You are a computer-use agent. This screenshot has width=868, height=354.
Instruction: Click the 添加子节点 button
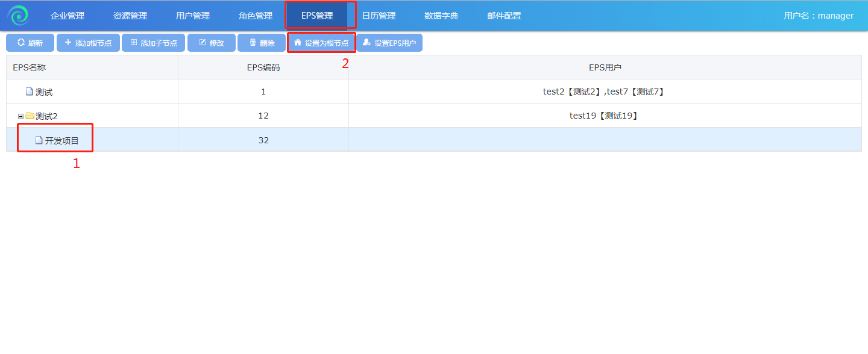point(153,43)
